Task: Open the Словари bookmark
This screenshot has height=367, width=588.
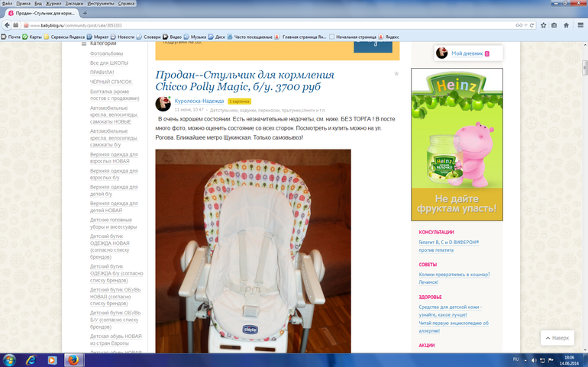Action: pos(148,37)
